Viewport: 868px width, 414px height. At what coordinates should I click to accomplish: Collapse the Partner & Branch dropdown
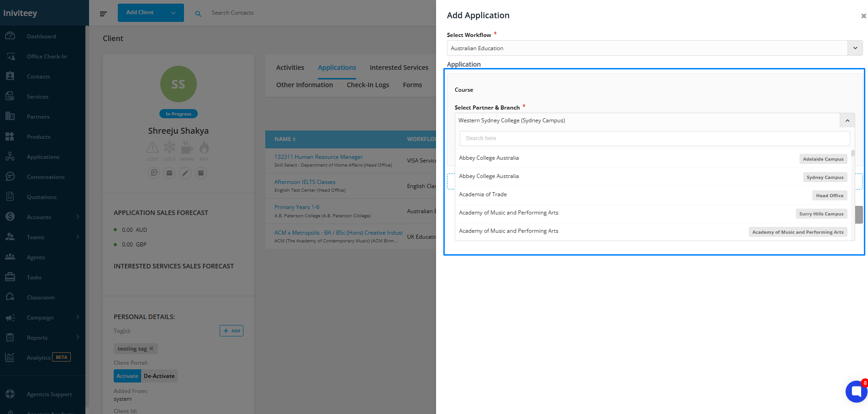click(847, 121)
